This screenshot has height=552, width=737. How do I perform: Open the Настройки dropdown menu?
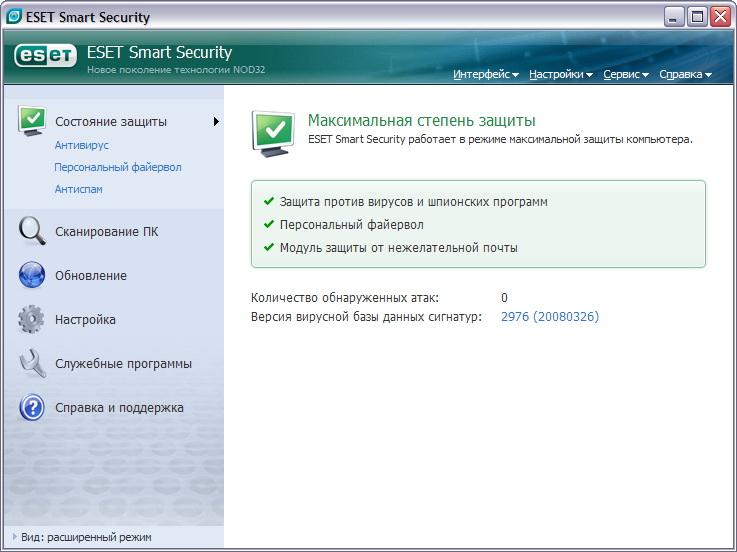560,75
